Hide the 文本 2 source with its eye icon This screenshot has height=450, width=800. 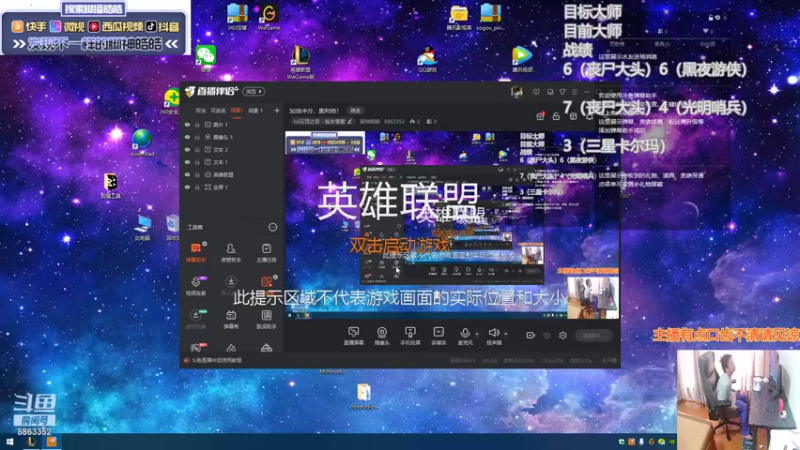pyautogui.click(x=187, y=149)
